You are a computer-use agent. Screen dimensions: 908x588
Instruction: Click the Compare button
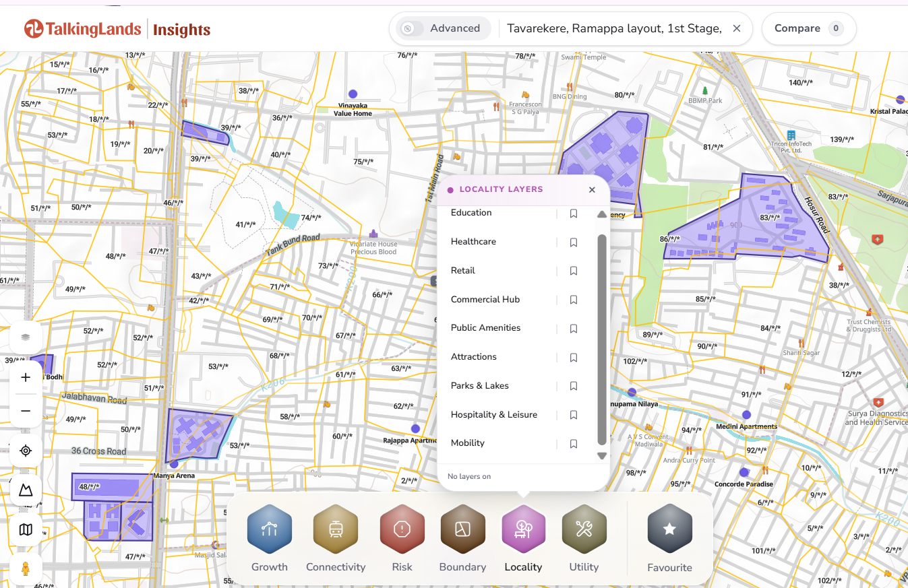pyautogui.click(x=809, y=28)
